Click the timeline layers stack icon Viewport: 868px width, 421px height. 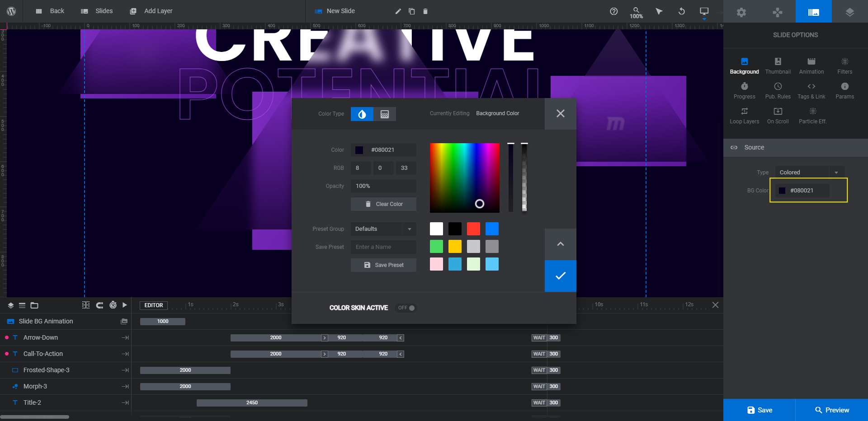coord(10,305)
